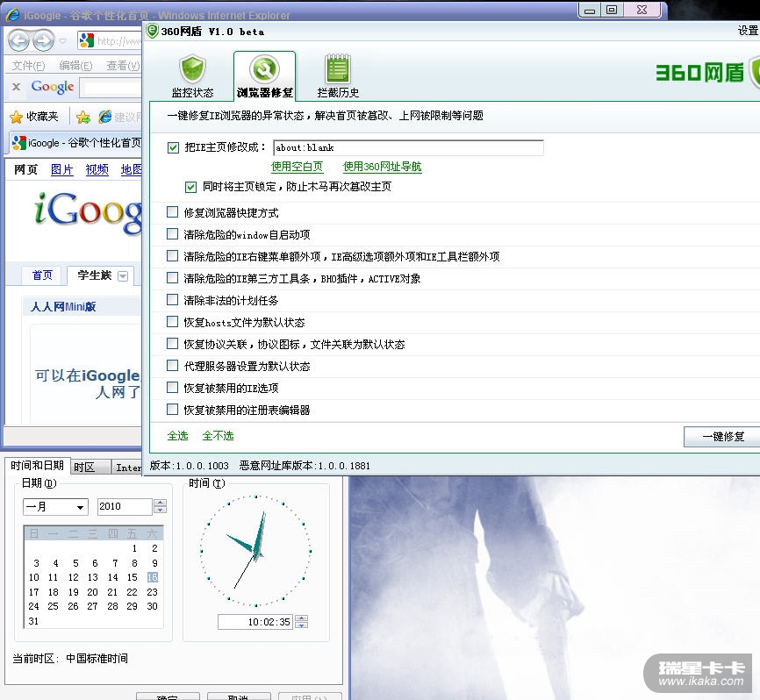760x700 pixels.
Task: Select 时间和日期 tab
Action: pyautogui.click(x=38, y=466)
